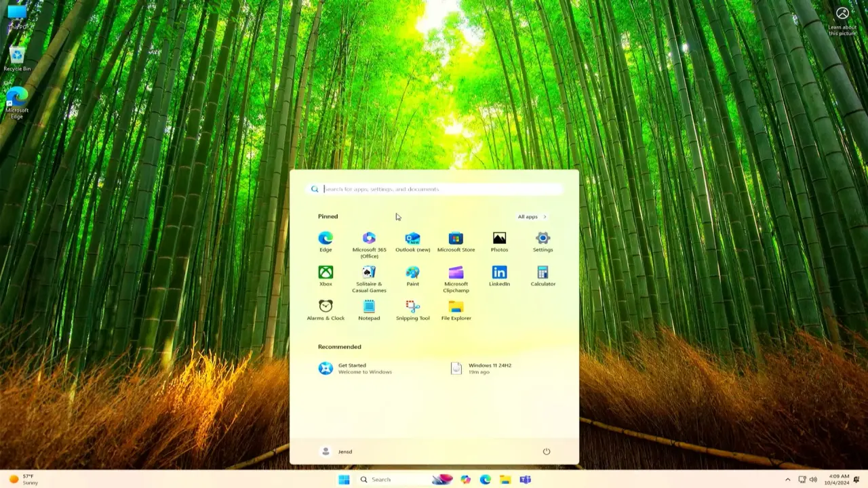The width and height of the screenshot is (868, 488).
Task: Click the colorful search highlight icon in taskbar
Action: pyautogui.click(x=442, y=479)
